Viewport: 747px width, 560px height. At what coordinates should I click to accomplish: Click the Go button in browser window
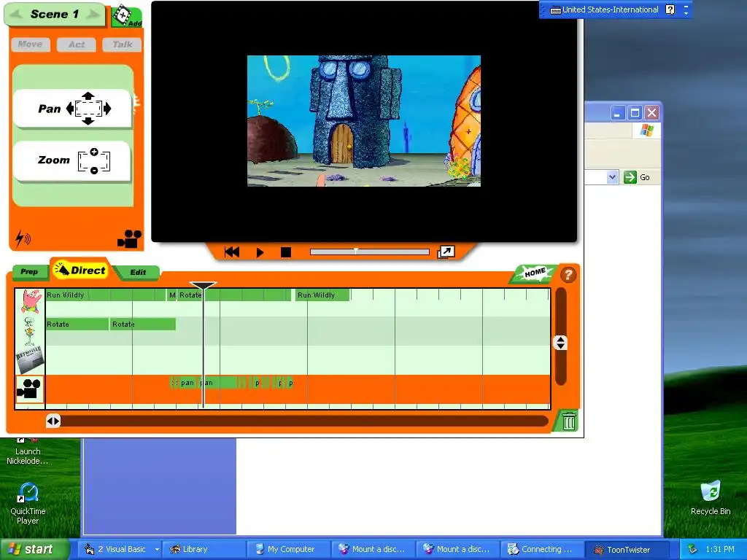pos(637,177)
